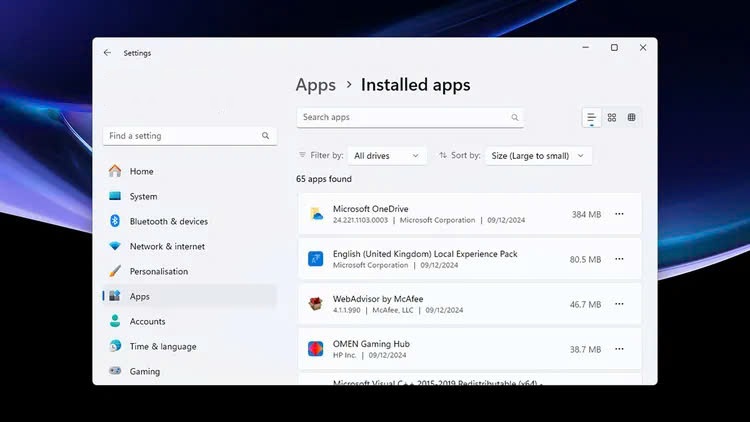The image size is (750, 422).
Task: Open the Sort by Size dropdown
Action: tap(538, 156)
